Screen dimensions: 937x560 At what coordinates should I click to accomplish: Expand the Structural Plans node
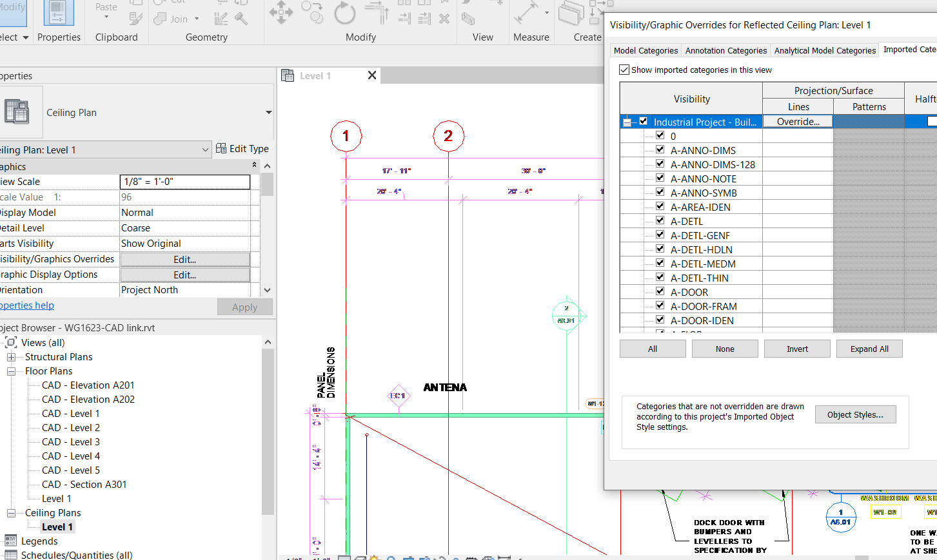click(x=12, y=356)
